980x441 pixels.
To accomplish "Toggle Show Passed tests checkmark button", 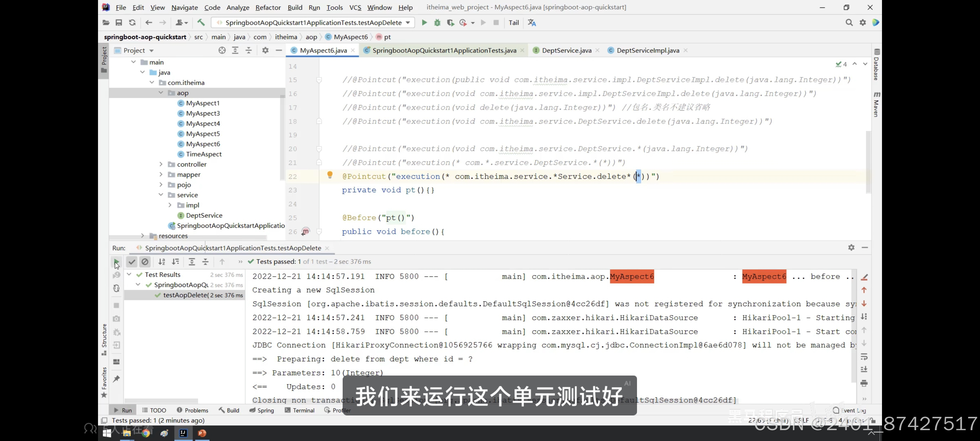I will point(132,262).
